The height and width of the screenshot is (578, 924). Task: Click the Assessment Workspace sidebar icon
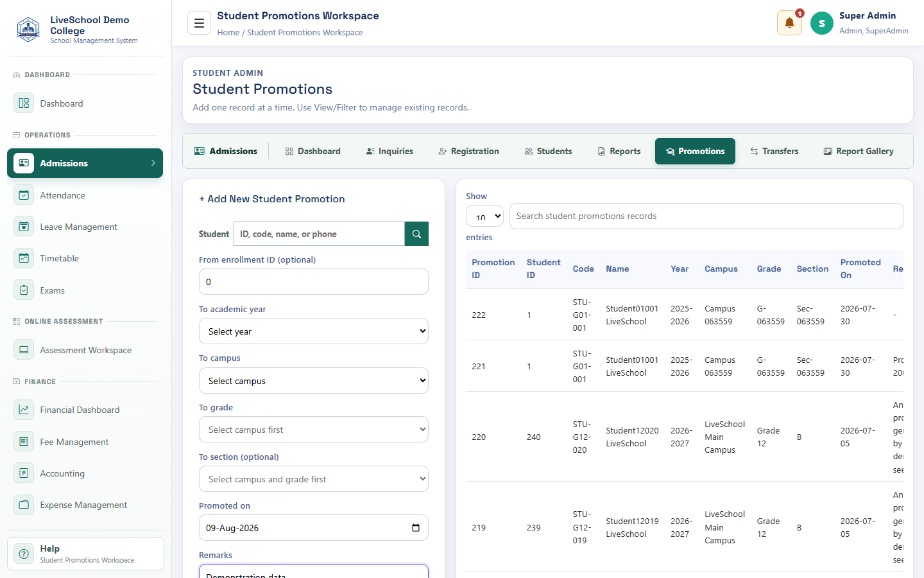[24, 350]
